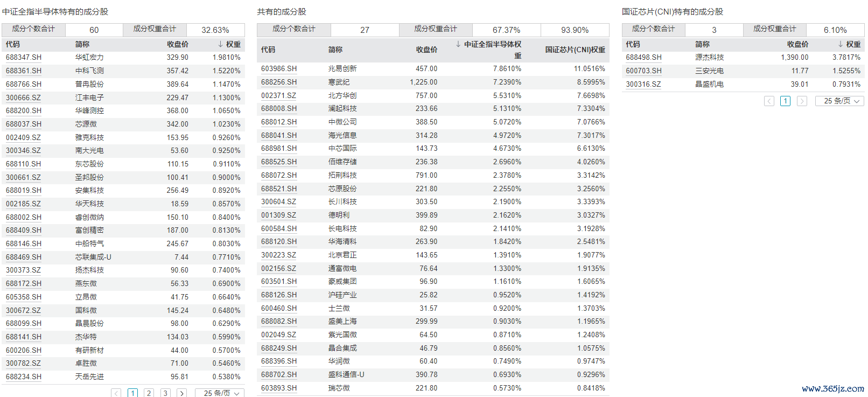Open stock code link 688981.SH
Image resolution: width=868 pixels, height=397 pixels.
pos(279,148)
